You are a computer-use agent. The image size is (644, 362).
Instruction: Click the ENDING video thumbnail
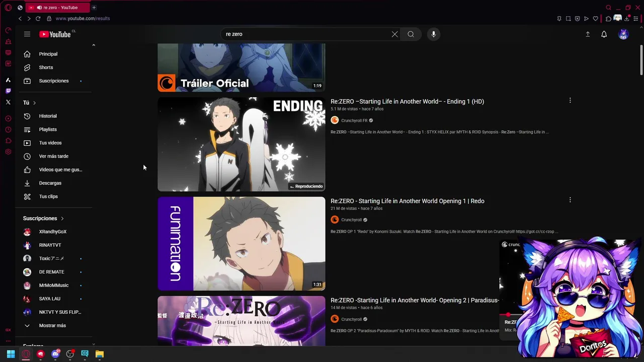pos(242,144)
